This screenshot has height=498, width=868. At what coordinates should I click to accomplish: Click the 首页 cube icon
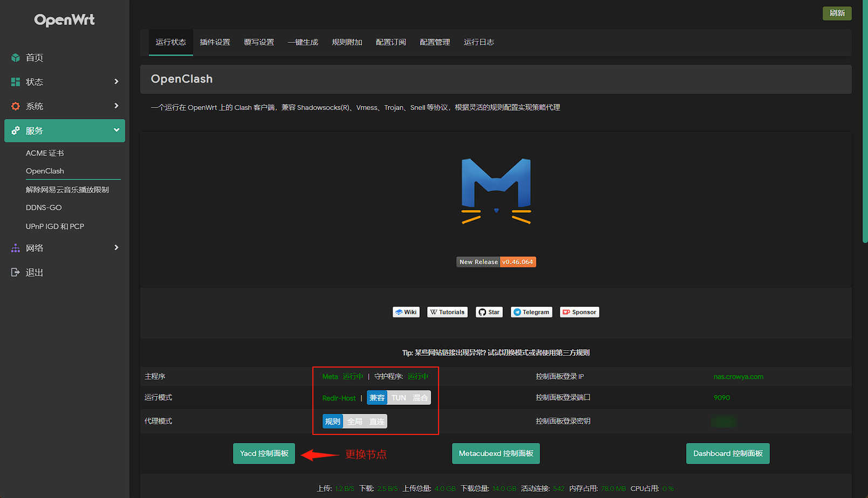point(16,58)
